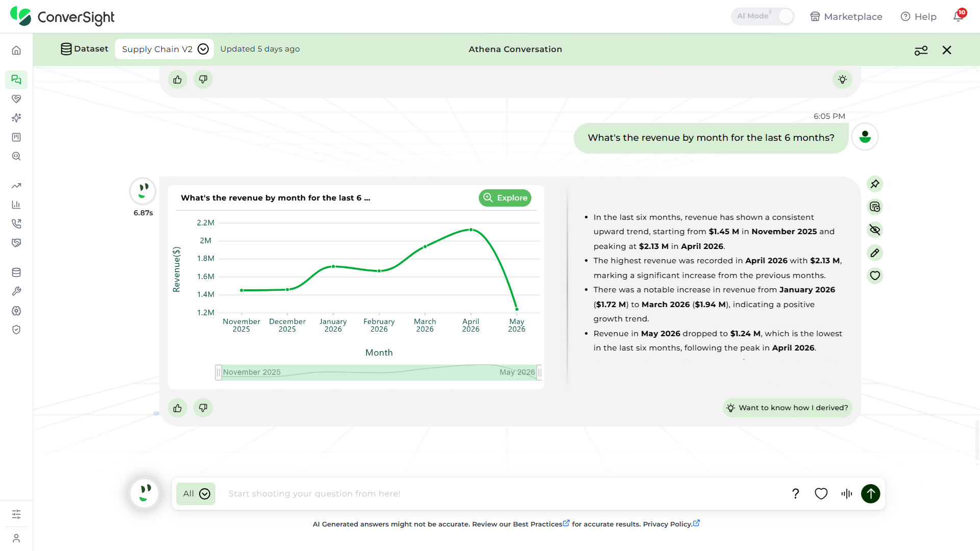Click the lightbulb icon on previous answer
980x551 pixels.
[x=843, y=80]
